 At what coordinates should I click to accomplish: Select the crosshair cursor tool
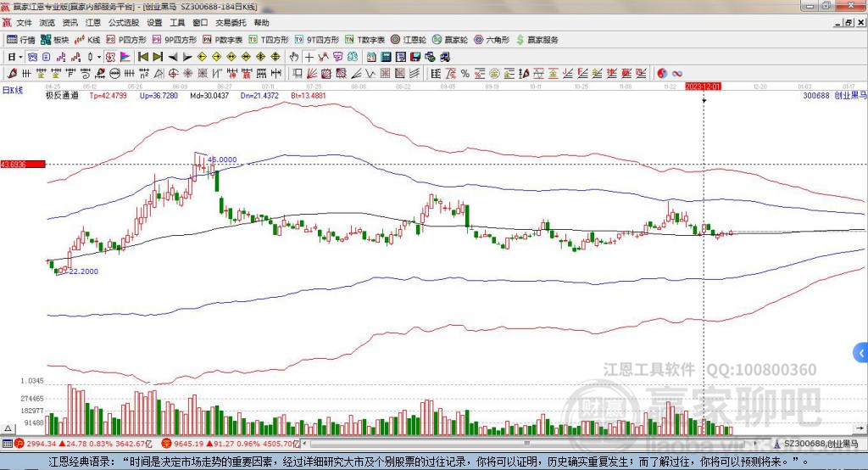(x=309, y=57)
